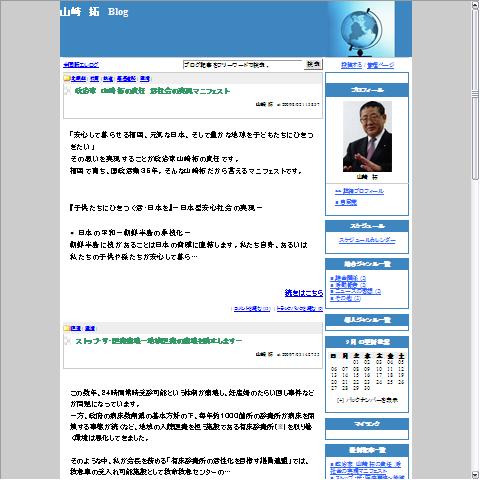Click the vertical scrollbar thumb

tap(475, 95)
